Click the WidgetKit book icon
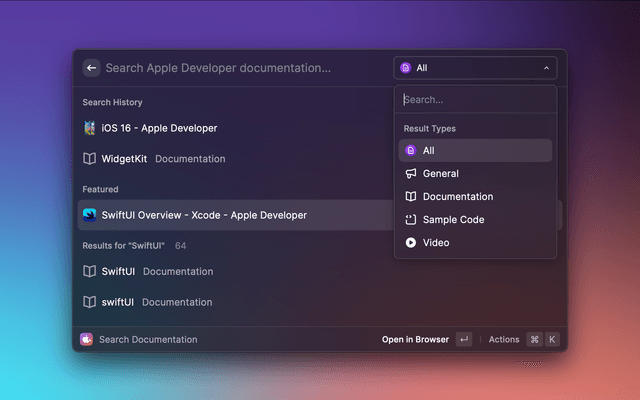 (90, 158)
